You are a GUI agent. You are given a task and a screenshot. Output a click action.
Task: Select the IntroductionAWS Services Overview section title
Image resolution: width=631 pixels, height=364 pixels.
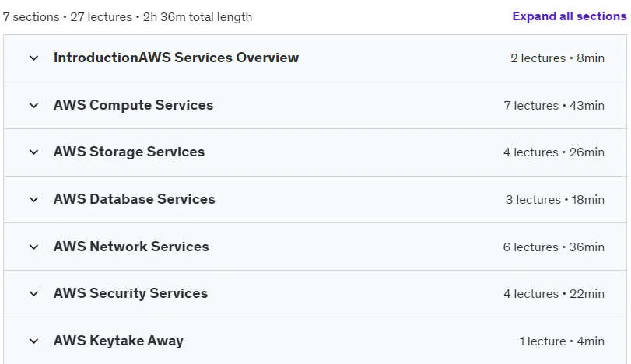[176, 58]
